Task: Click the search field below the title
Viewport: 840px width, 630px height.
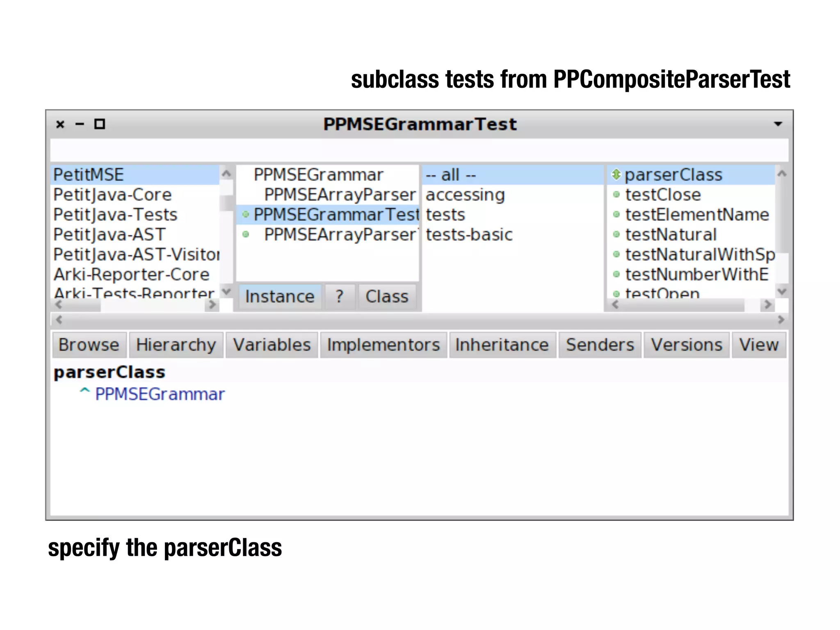Action: (419, 150)
